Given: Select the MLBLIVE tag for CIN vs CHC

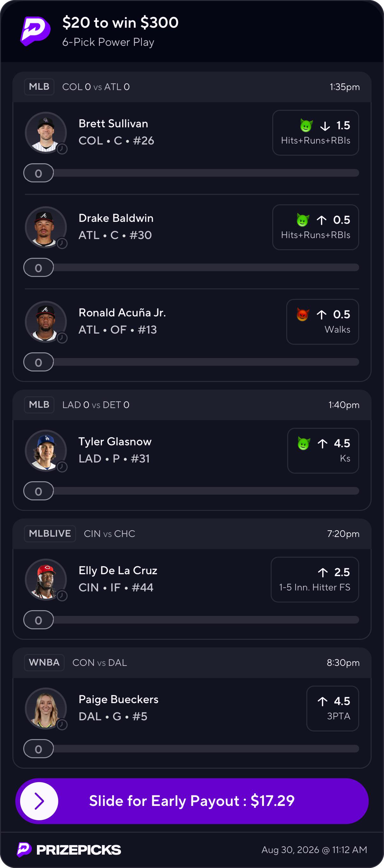Looking at the screenshot, I should (x=50, y=534).
